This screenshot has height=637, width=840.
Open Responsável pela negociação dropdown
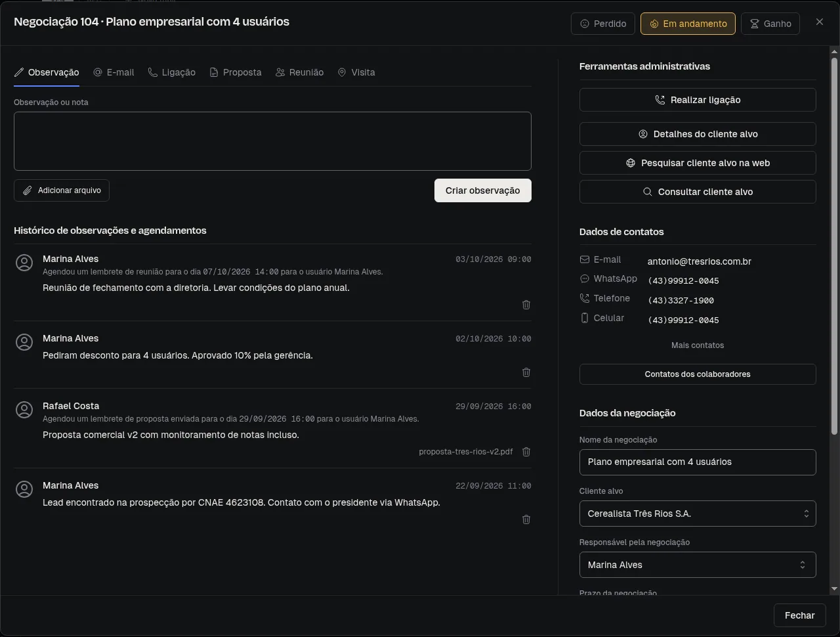point(698,565)
